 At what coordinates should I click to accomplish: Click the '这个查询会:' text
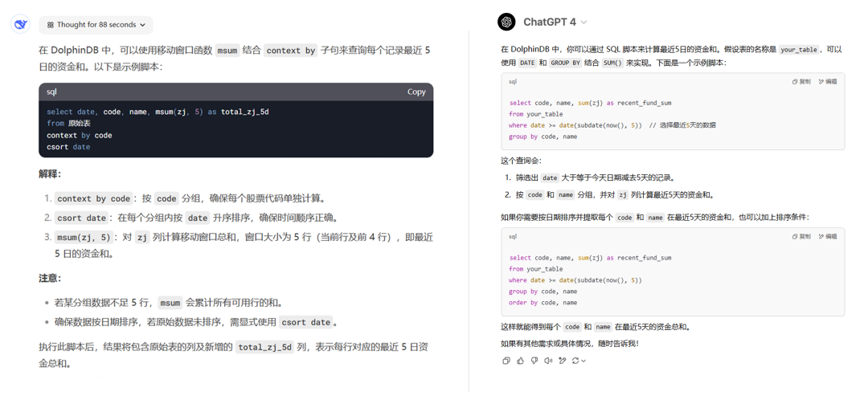pos(522,161)
